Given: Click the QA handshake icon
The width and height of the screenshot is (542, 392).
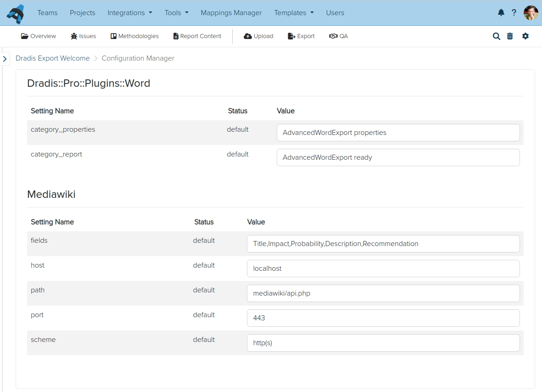Looking at the screenshot, I should pos(333,36).
